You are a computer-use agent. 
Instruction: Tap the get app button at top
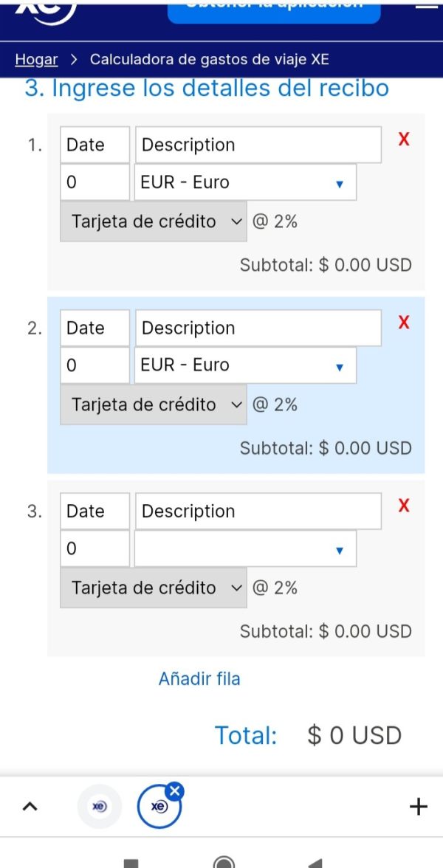[x=274, y=11]
